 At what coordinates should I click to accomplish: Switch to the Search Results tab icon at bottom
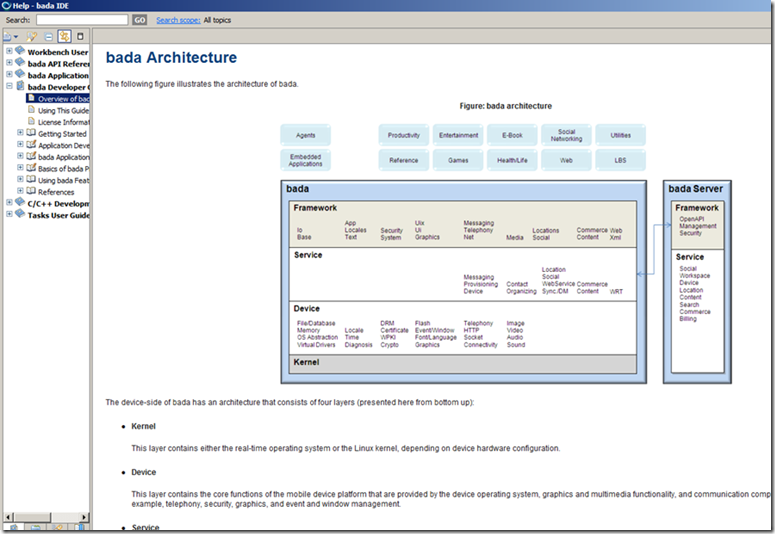(58, 528)
